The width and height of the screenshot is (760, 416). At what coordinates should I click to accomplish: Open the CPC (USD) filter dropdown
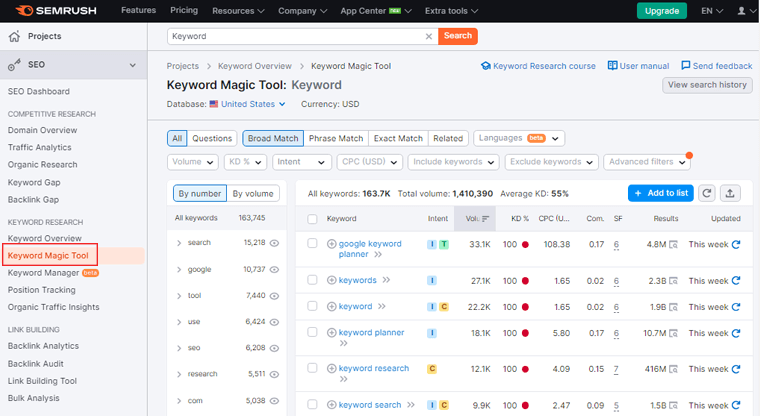(369, 162)
